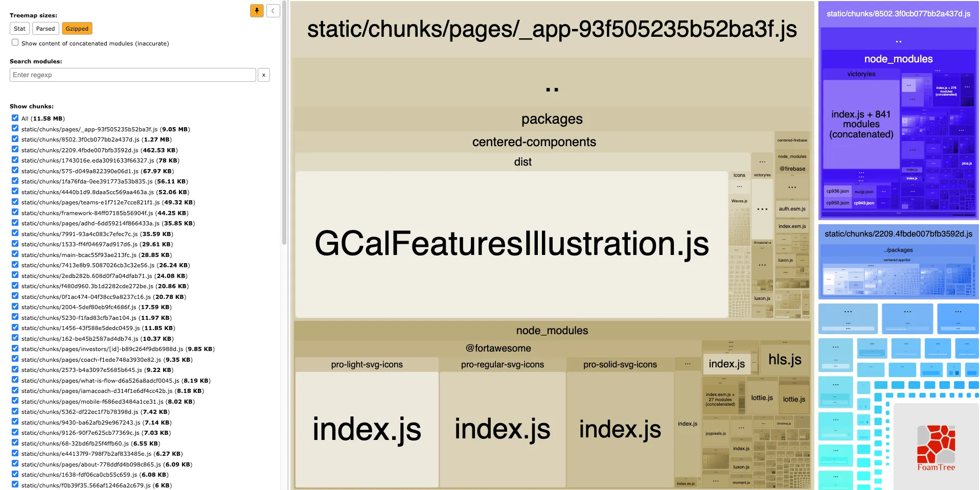Screen dimensions: 980x490
Task: Collapse the sidebar with the left chevron icon
Action: pyautogui.click(x=273, y=10)
